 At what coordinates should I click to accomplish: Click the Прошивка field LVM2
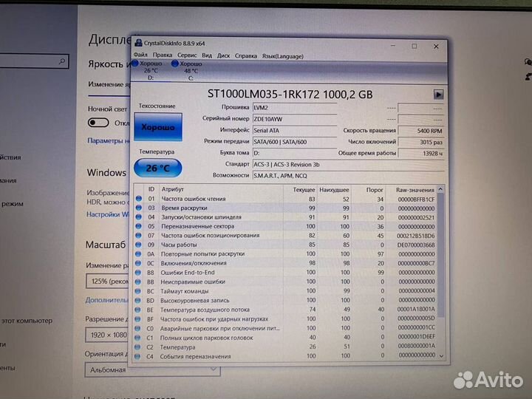click(295, 108)
